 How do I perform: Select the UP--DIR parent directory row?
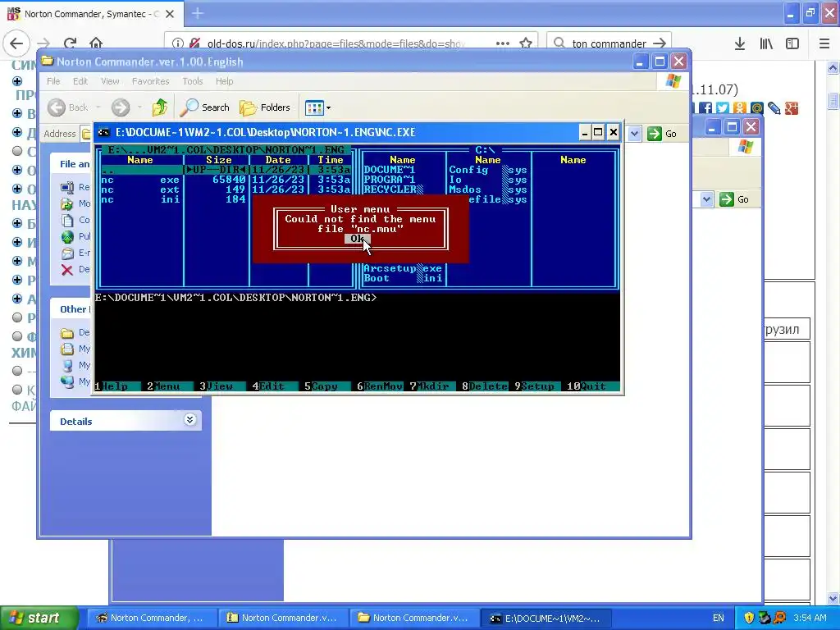pos(226,170)
